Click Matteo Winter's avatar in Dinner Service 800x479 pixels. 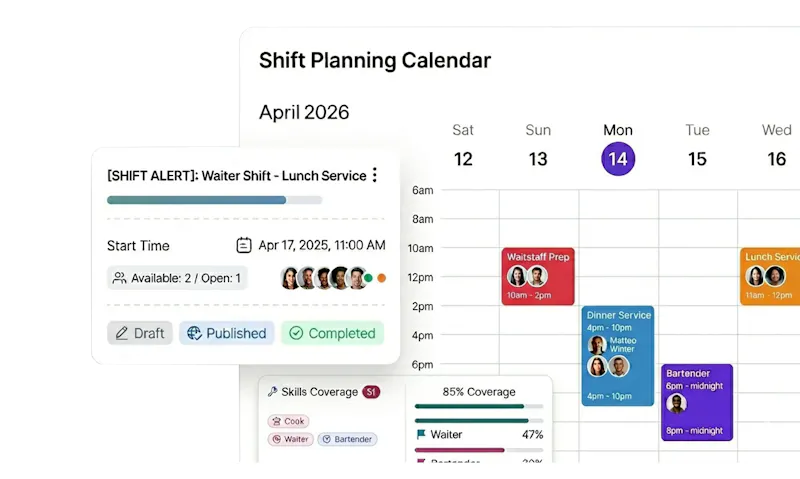point(597,345)
